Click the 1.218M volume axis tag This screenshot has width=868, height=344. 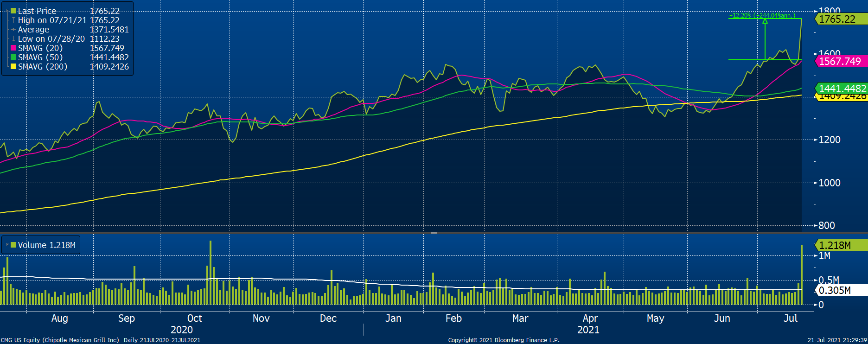841,245
